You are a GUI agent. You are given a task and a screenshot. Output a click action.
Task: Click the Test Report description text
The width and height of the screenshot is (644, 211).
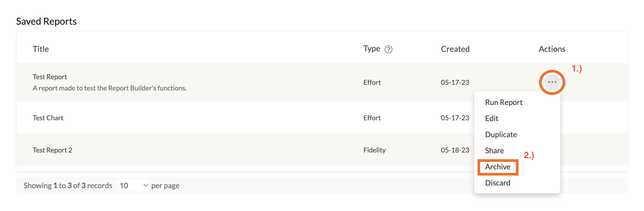[x=110, y=88]
